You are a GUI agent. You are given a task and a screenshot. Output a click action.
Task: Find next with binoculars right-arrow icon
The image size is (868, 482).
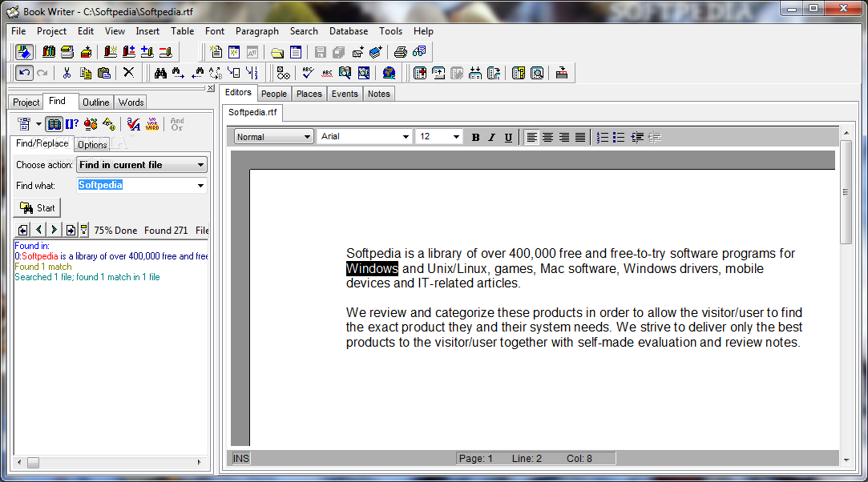pyautogui.click(x=178, y=73)
